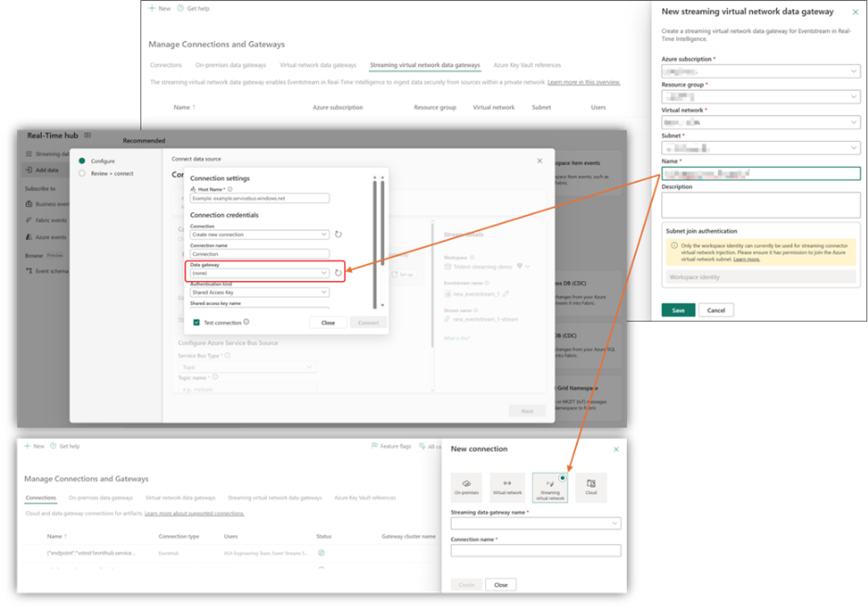Select the Streaming virtual network radio tile

550,487
